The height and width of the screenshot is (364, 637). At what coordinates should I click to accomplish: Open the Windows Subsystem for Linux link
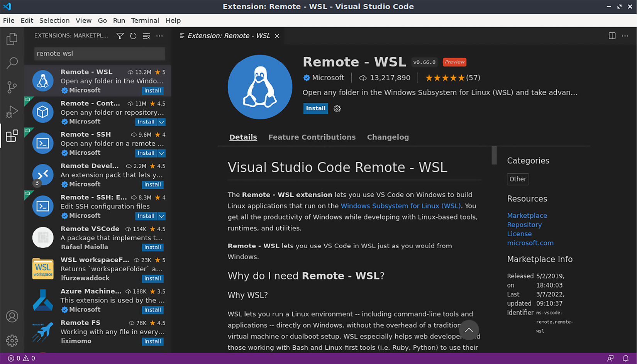401,206
